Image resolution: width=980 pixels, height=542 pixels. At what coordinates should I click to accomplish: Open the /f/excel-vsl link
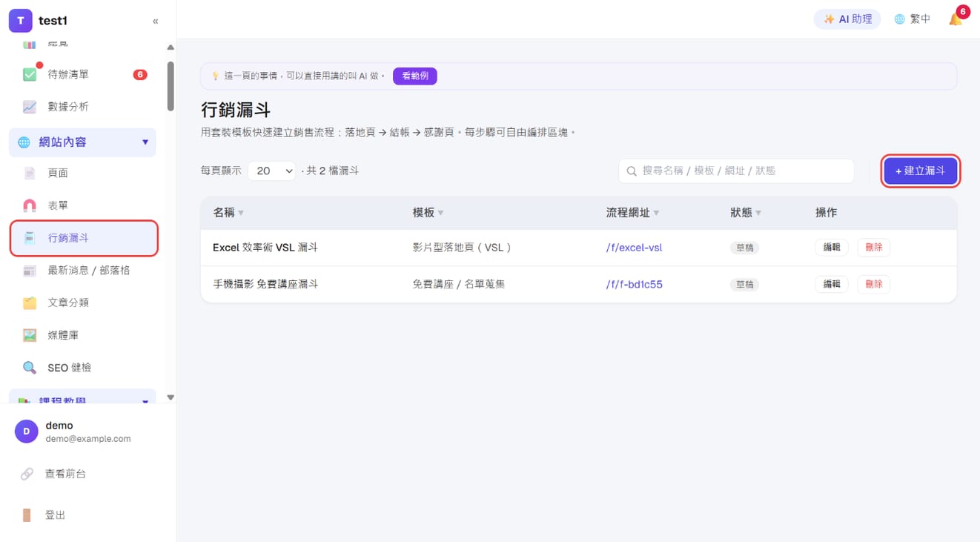[x=634, y=248]
